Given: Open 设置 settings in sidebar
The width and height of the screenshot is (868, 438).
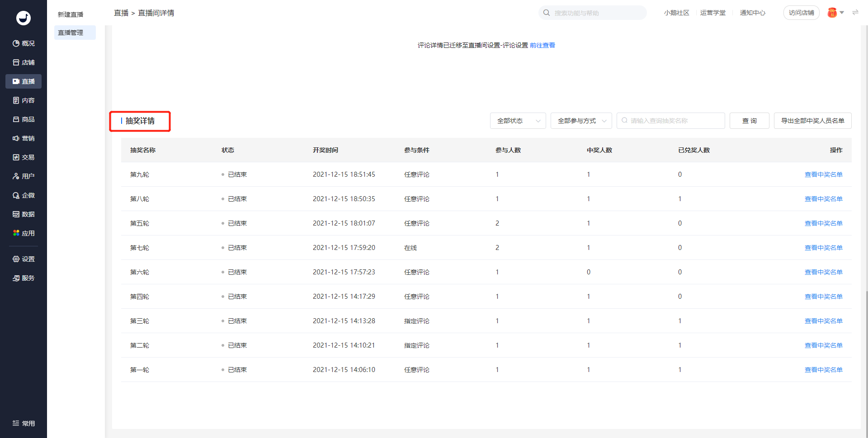Looking at the screenshot, I should 24,259.
